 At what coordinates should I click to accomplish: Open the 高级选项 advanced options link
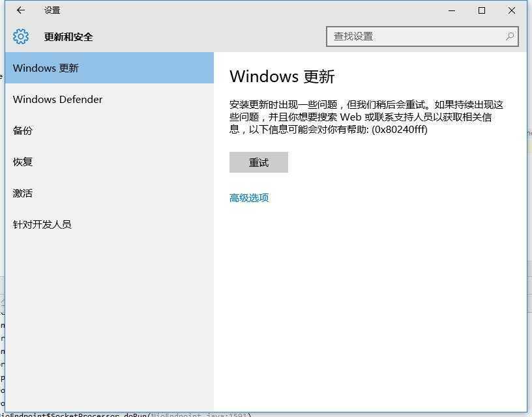click(249, 197)
